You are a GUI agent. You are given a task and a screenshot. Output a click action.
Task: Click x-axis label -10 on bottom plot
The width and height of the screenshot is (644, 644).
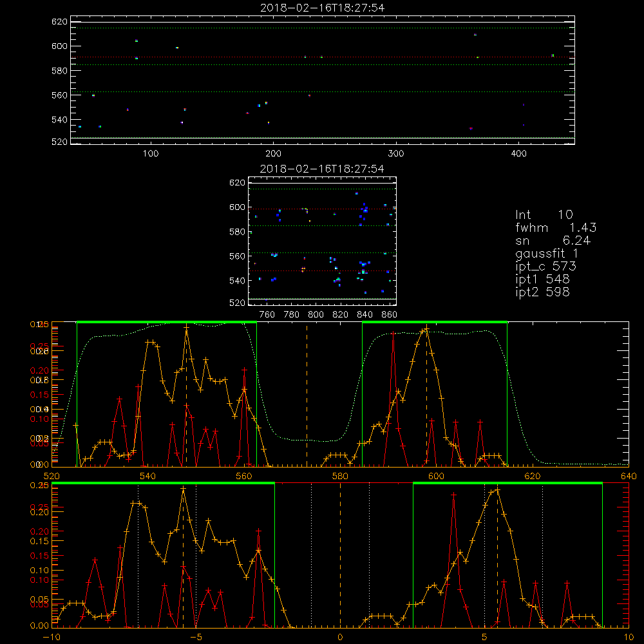(x=52, y=637)
